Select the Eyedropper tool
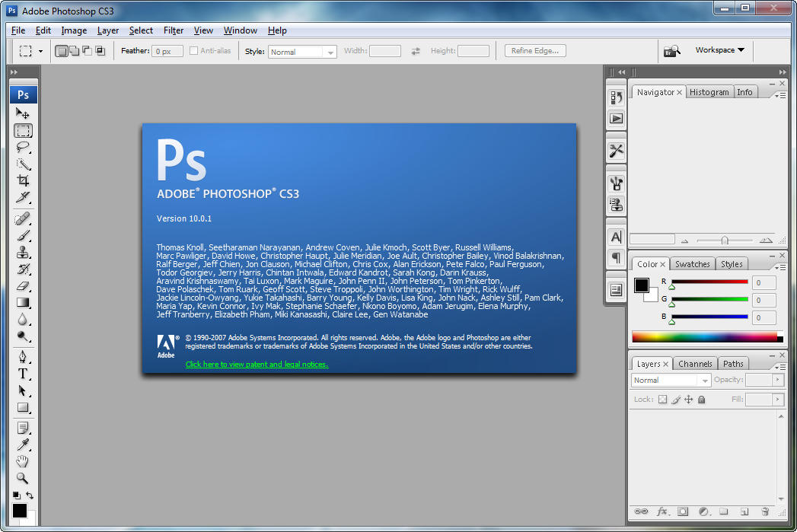The width and height of the screenshot is (797, 532). tap(23, 445)
